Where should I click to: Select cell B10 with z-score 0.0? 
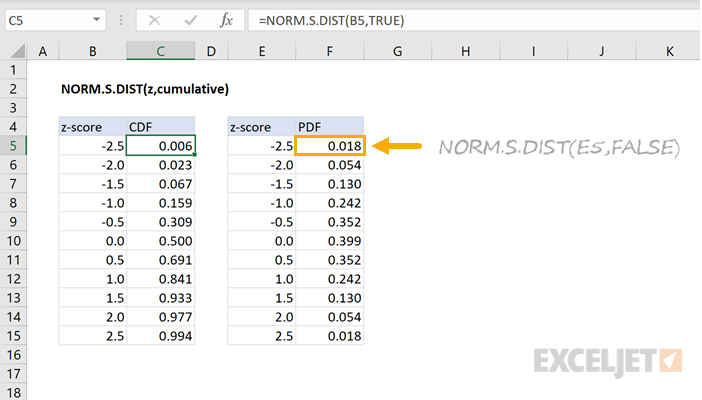point(93,241)
